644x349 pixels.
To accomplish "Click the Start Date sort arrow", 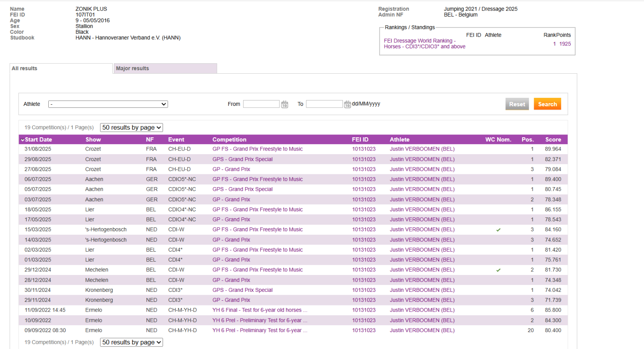I will 23,140.
